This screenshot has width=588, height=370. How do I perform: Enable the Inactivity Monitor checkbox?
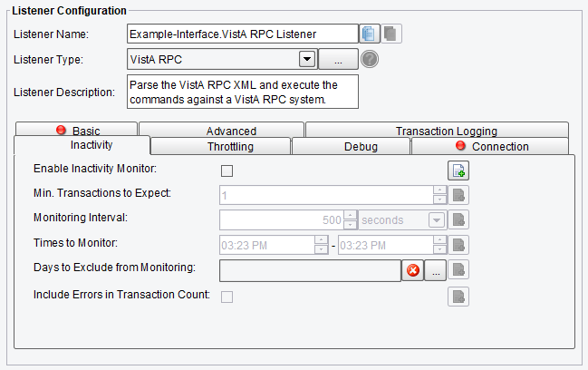[227, 170]
